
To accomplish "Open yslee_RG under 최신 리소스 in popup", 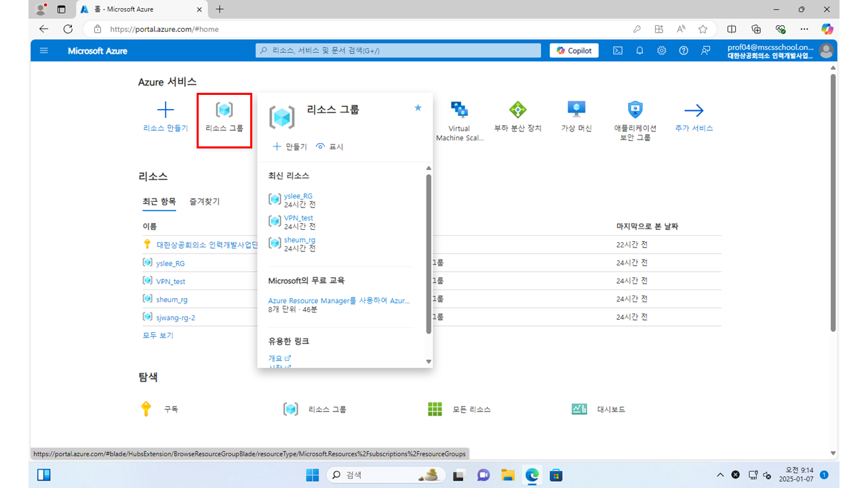I will 298,196.
